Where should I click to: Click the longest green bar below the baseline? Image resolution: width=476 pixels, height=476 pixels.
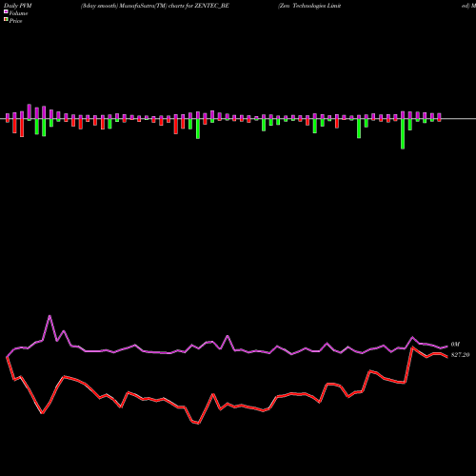tap(403, 134)
